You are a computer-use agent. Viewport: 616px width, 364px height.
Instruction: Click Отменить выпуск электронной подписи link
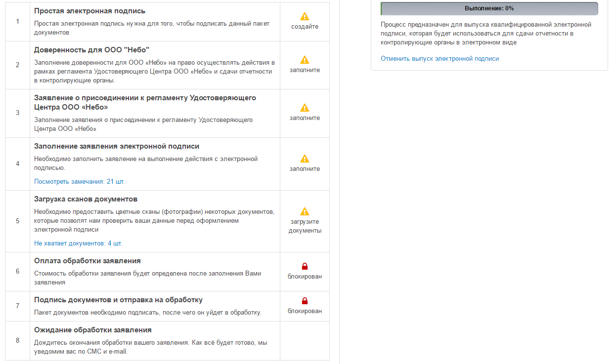click(440, 58)
